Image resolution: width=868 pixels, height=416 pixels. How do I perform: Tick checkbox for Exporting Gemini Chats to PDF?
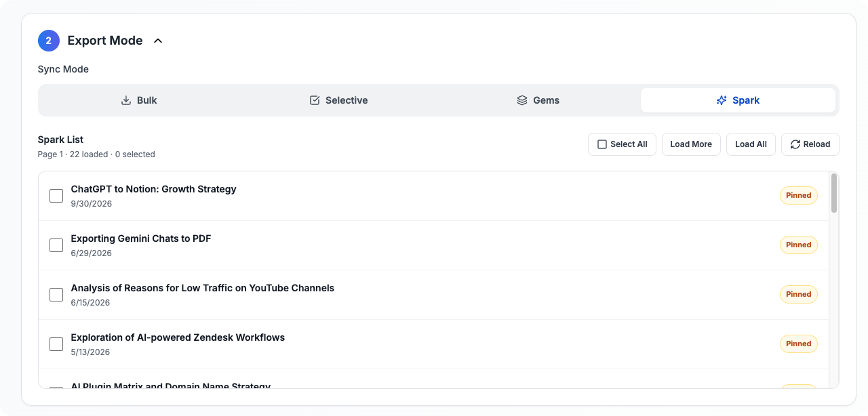(56, 245)
